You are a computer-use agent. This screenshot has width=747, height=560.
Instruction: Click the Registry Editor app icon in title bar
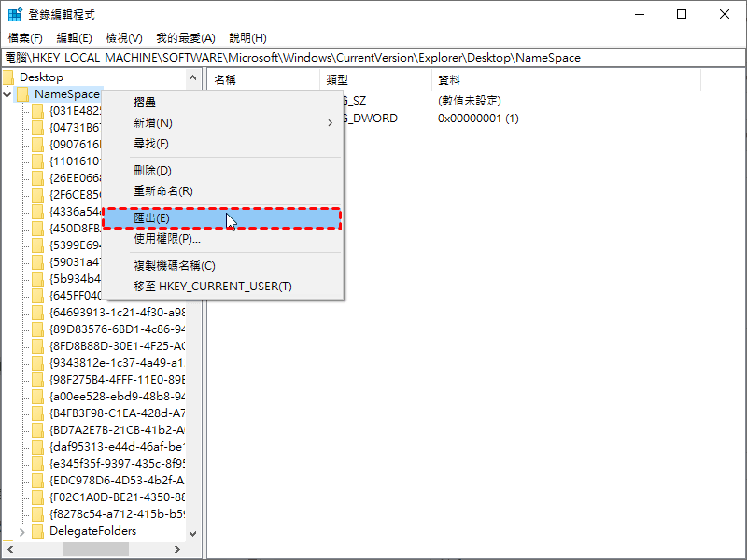(x=15, y=14)
